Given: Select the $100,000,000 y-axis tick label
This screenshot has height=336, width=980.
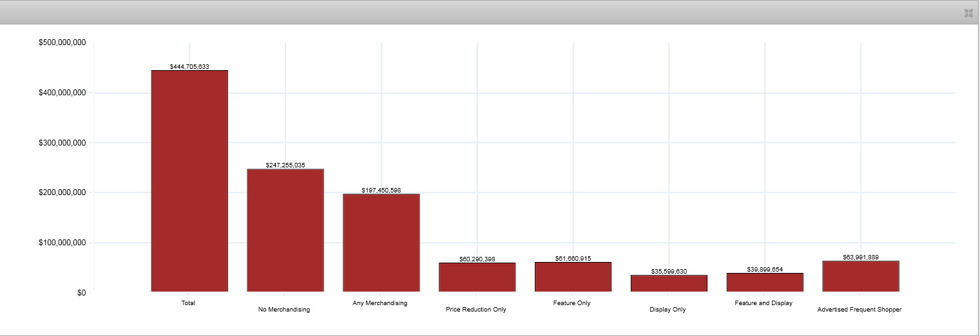Looking at the screenshot, I should click(x=62, y=243).
